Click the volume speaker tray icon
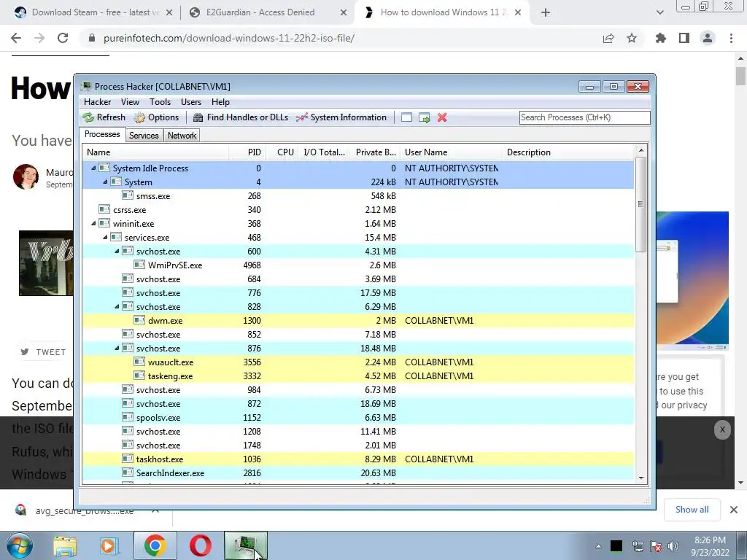This screenshot has width=747, height=560. point(673,546)
